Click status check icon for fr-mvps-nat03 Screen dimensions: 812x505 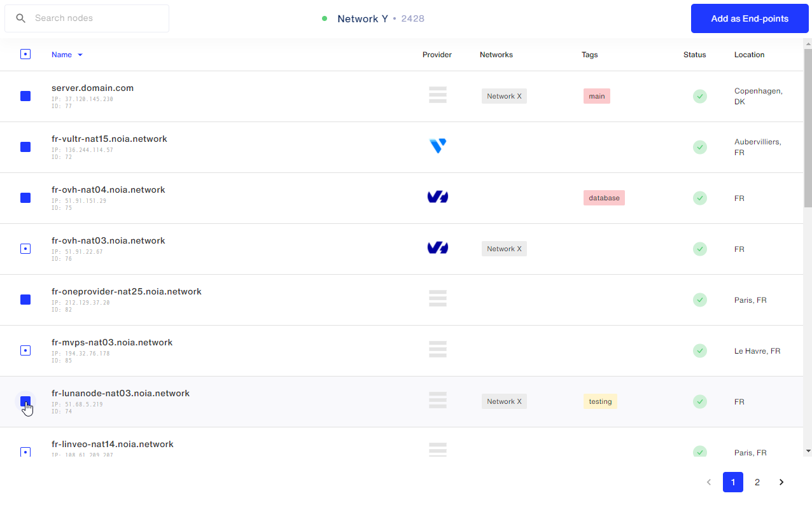coord(700,350)
